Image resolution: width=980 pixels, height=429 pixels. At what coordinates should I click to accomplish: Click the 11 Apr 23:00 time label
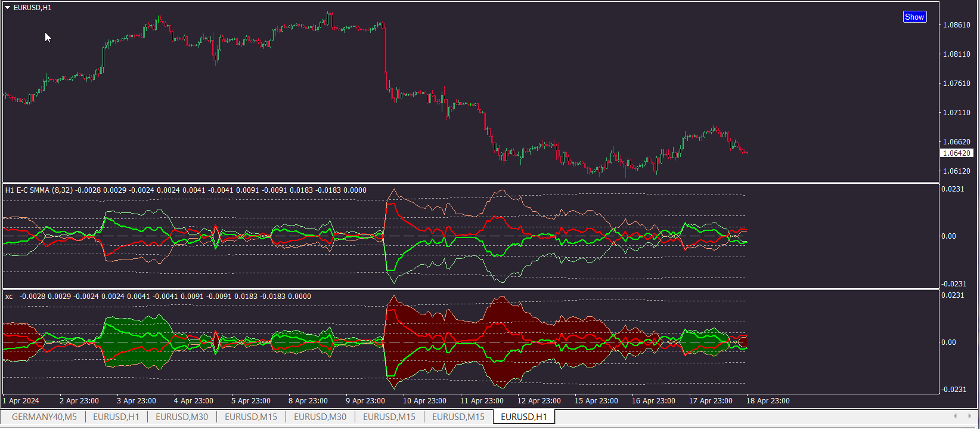pyautogui.click(x=482, y=401)
